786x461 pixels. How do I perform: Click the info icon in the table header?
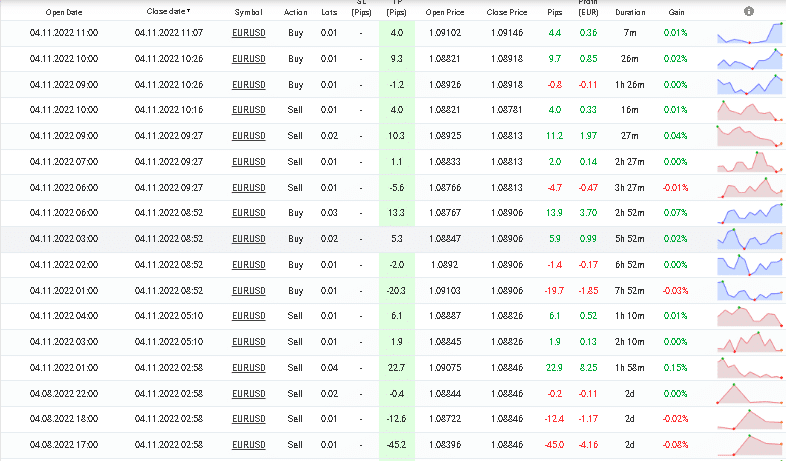click(x=750, y=12)
